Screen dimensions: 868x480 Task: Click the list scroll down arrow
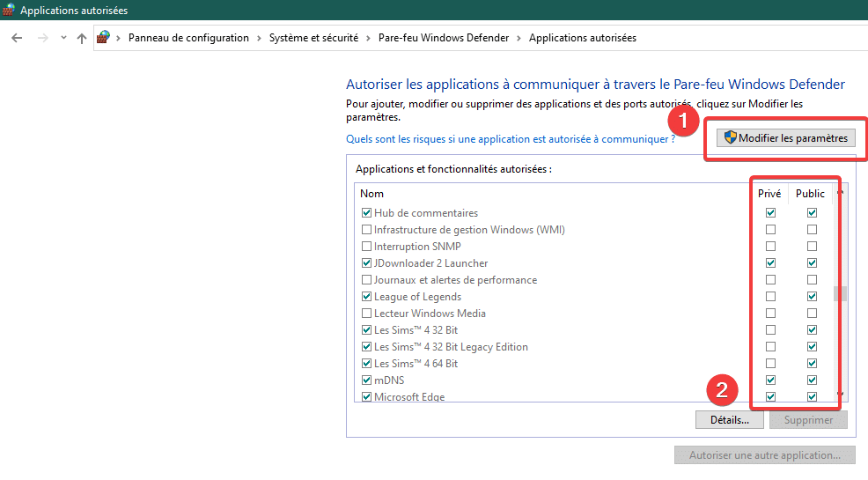(x=841, y=395)
